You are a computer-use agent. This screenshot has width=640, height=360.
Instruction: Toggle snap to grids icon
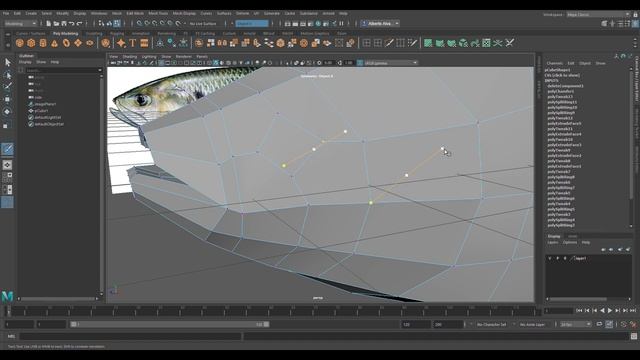point(140,24)
